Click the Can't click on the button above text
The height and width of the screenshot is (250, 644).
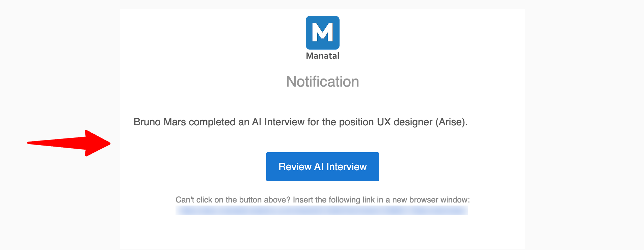click(x=233, y=200)
